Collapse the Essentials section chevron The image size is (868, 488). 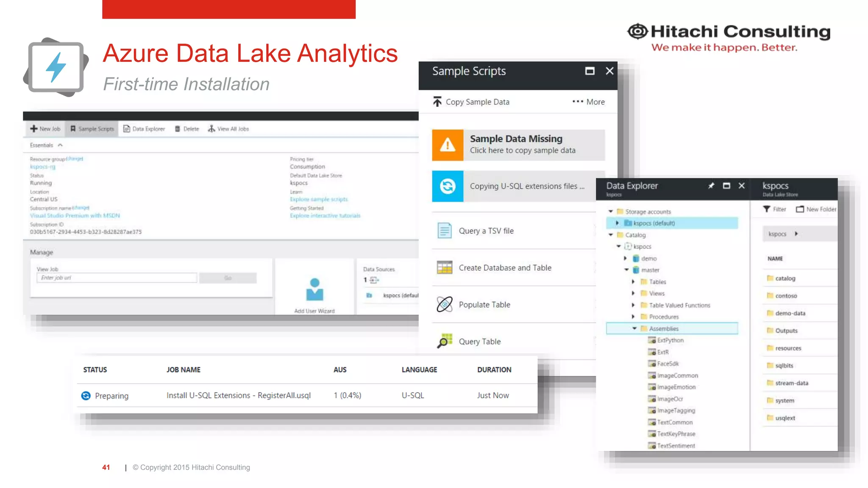click(60, 145)
